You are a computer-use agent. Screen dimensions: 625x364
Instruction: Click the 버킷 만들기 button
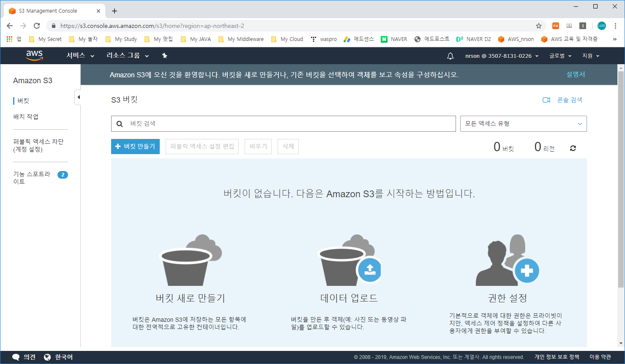tap(135, 147)
